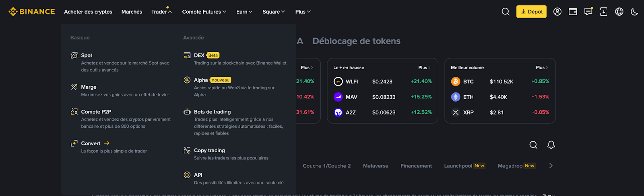Screen dimensions: 644x196
Task: Open the search magnifier in header
Action: point(506,12)
